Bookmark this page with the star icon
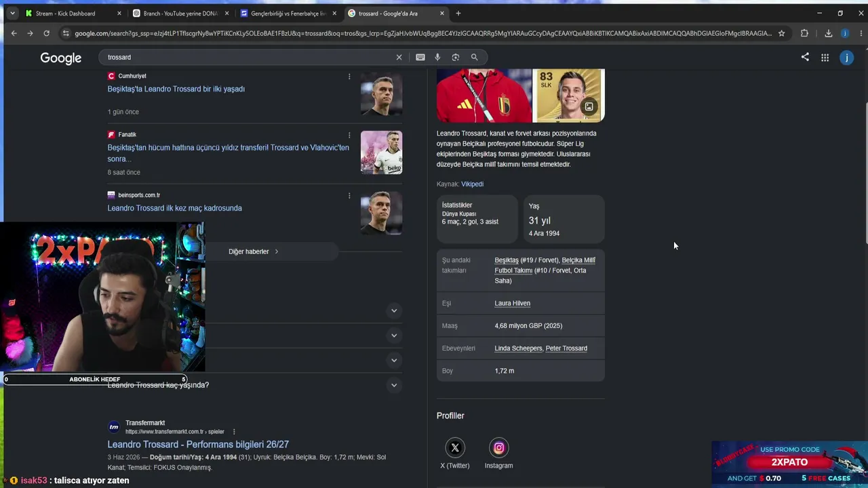 tap(781, 33)
